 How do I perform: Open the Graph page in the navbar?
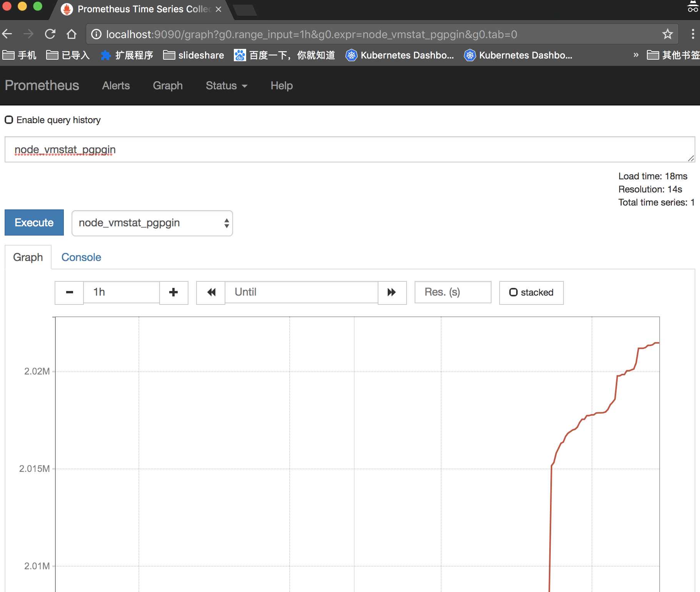168,85
